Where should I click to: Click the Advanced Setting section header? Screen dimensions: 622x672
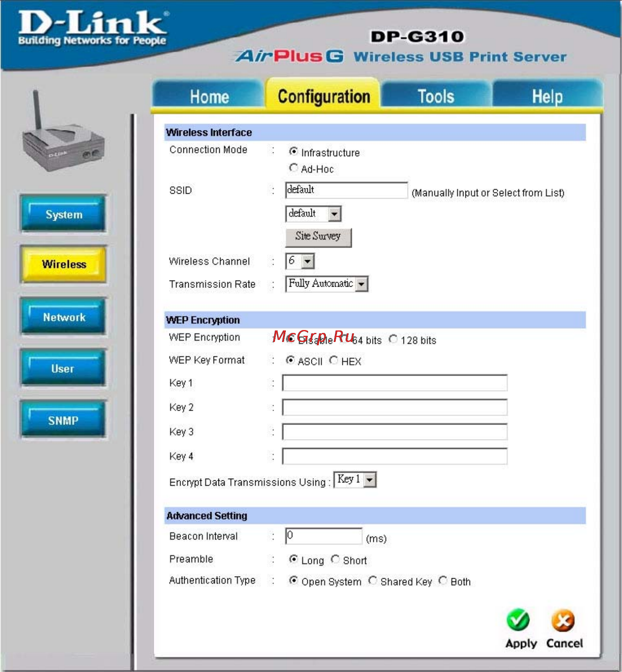(375, 515)
